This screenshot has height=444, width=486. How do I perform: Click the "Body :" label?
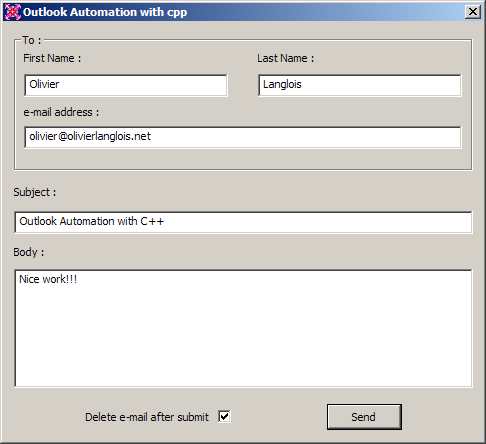coord(29,252)
